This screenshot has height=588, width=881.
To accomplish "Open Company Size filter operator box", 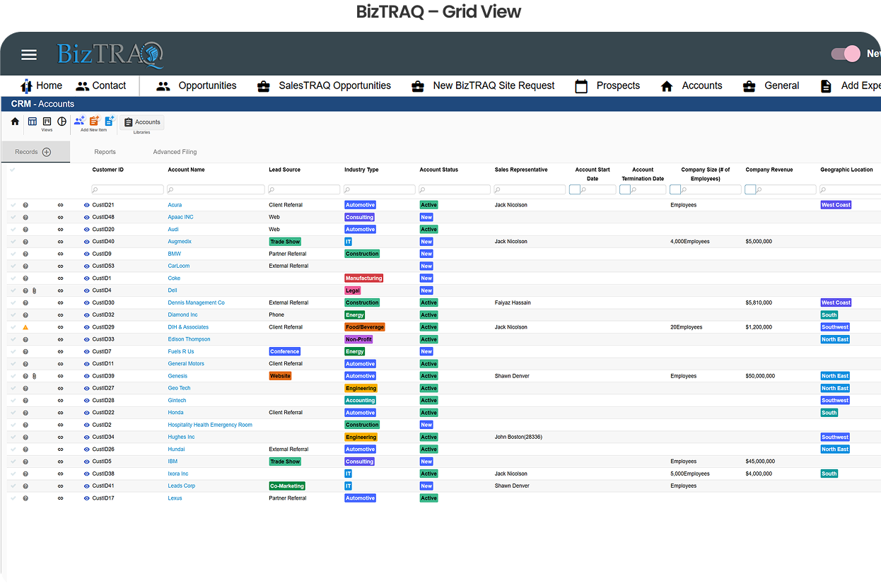I will coord(675,189).
